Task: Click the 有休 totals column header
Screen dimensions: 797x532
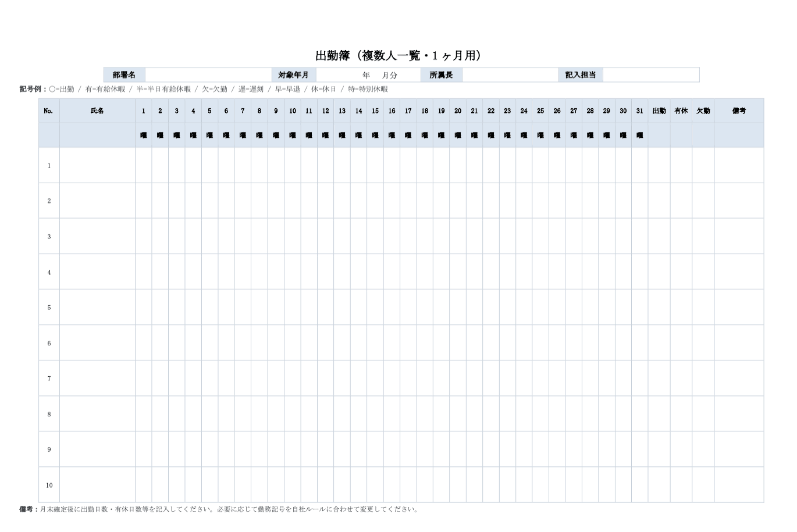Action: pyautogui.click(x=681, y=110)
